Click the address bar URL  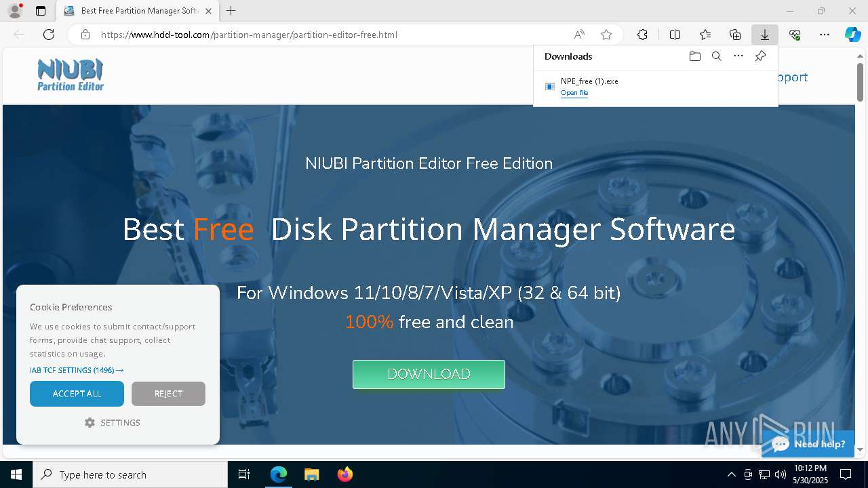tap(248, 35)
